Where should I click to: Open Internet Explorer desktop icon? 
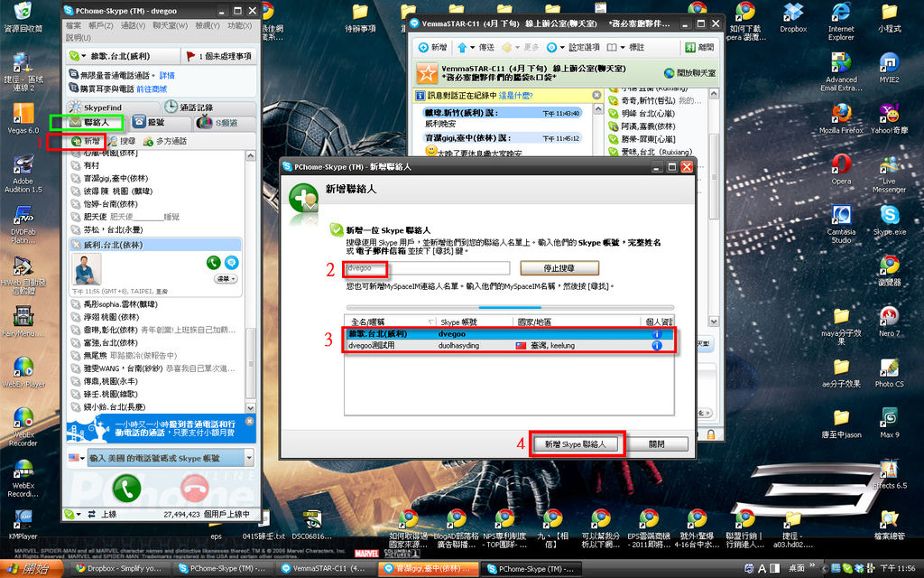coord(841,21)
